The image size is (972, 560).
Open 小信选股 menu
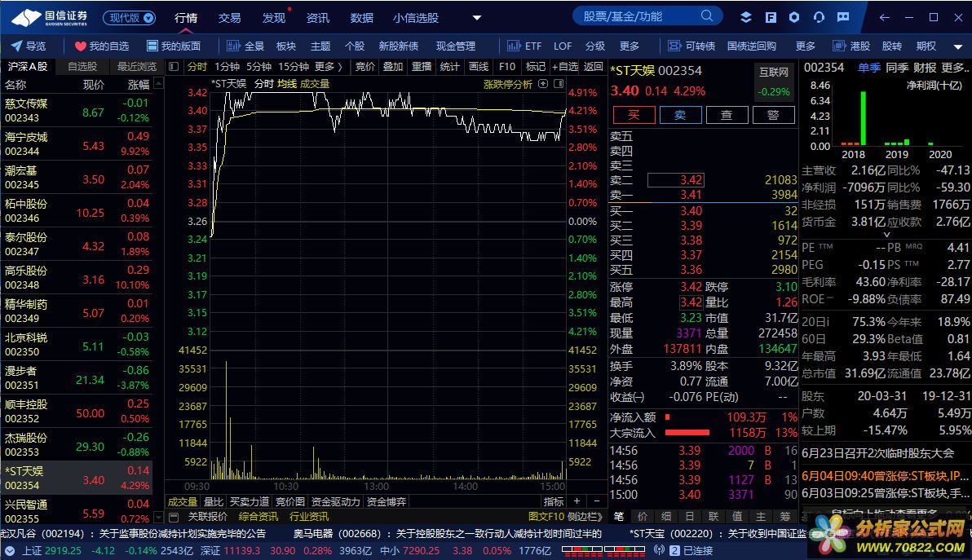(x=416, y=18)
